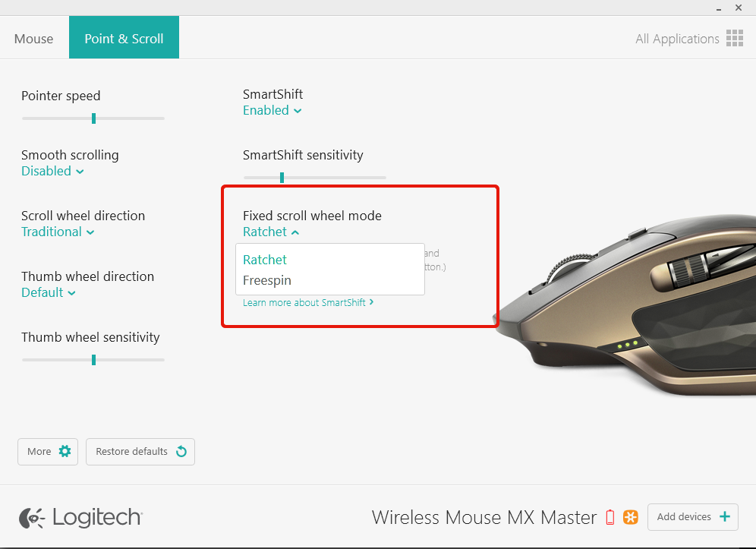Open the All Applications grid icon

734,38
